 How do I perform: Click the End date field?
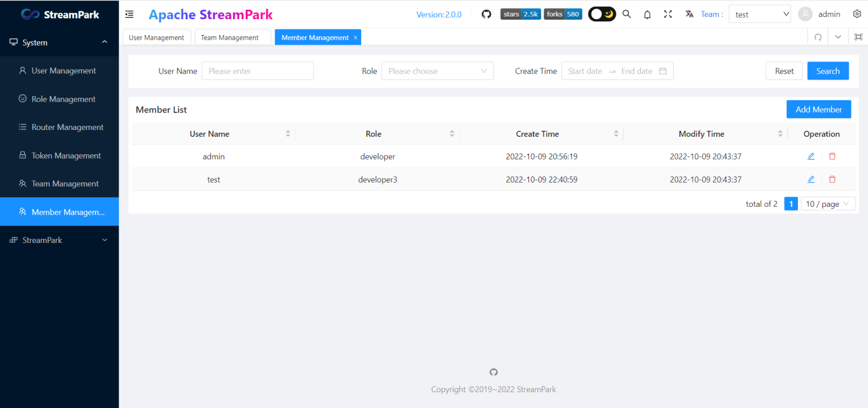pos(637,71)
